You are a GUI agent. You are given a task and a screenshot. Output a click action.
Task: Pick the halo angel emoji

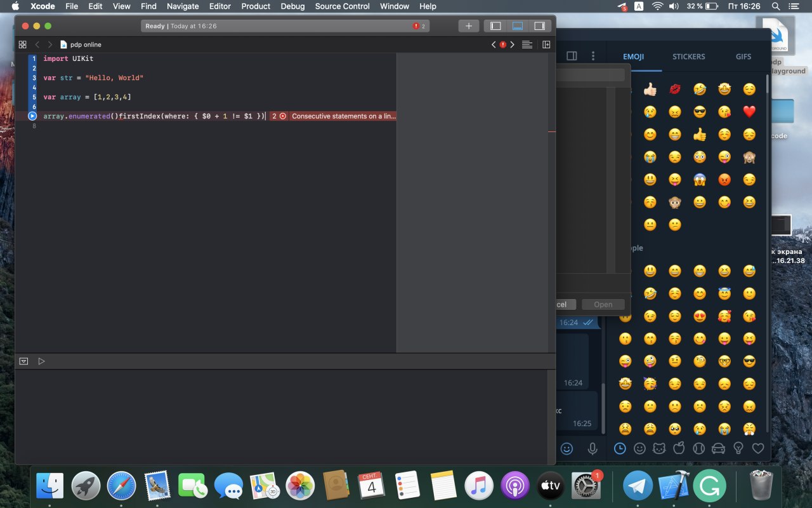[724, 293]
